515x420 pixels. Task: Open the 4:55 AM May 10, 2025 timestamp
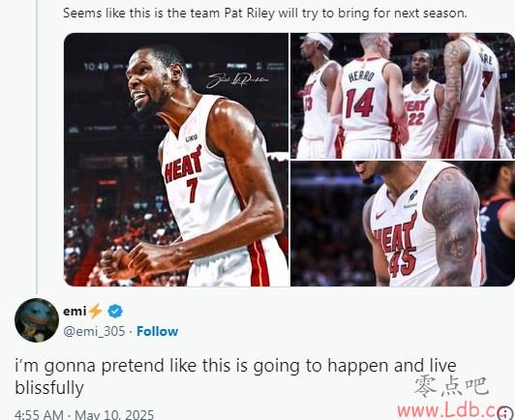84,414
